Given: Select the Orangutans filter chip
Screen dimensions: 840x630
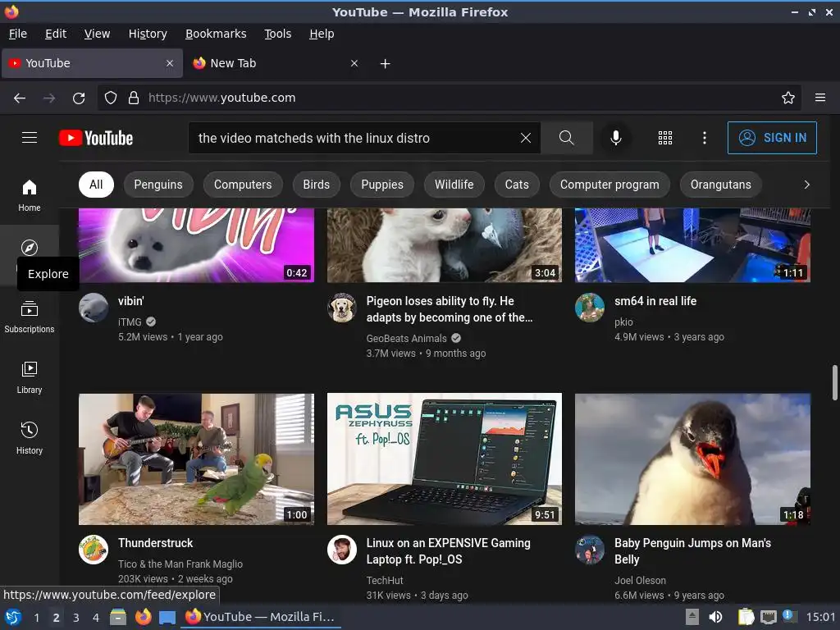Looking at the screenshot, I should point(720,185).
